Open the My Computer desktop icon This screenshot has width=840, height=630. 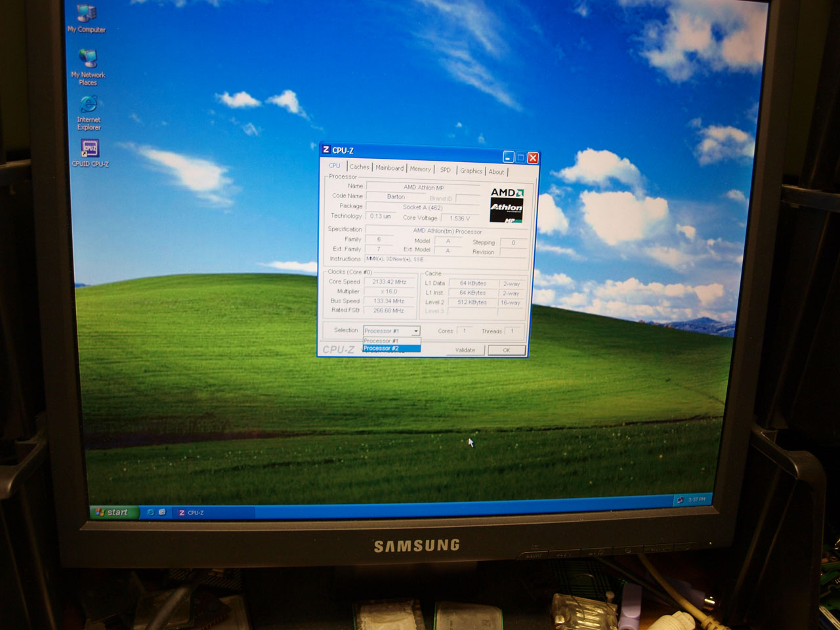pos(87,20)
